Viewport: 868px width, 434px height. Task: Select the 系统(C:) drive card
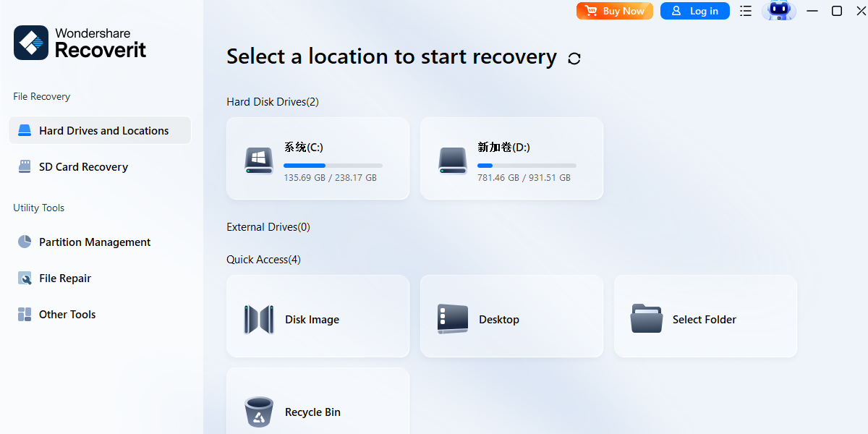click(318, 158)
